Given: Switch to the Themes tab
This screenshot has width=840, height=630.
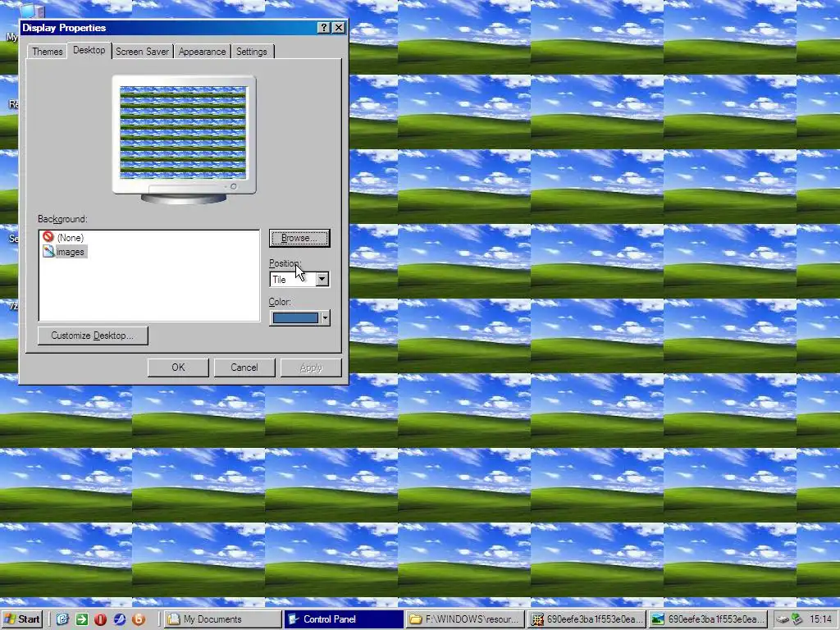Looking at the screenshot, I should [47, 52].
